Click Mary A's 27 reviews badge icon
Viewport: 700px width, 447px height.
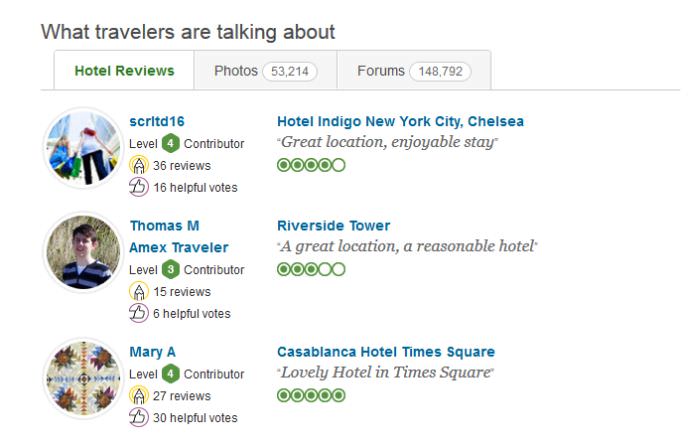coord(139,396)
